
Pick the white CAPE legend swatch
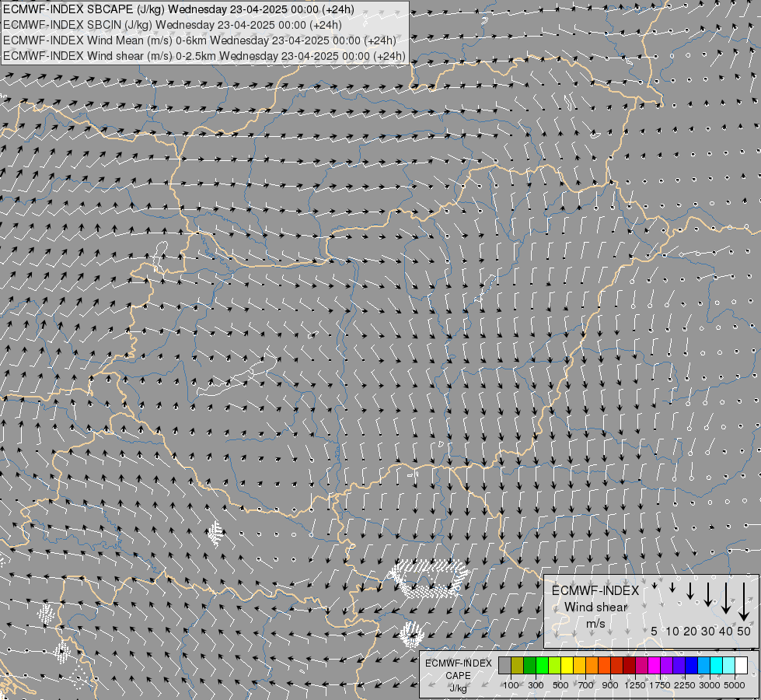[x=741, y=665]
